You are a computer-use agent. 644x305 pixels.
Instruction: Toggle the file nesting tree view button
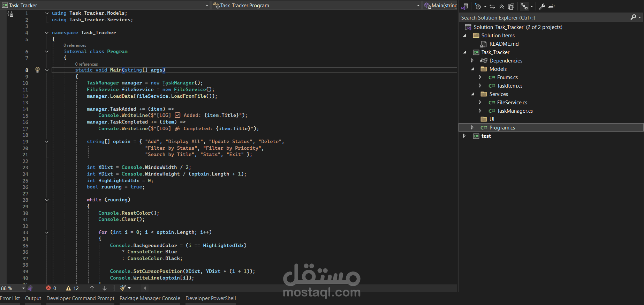point(524,6)
